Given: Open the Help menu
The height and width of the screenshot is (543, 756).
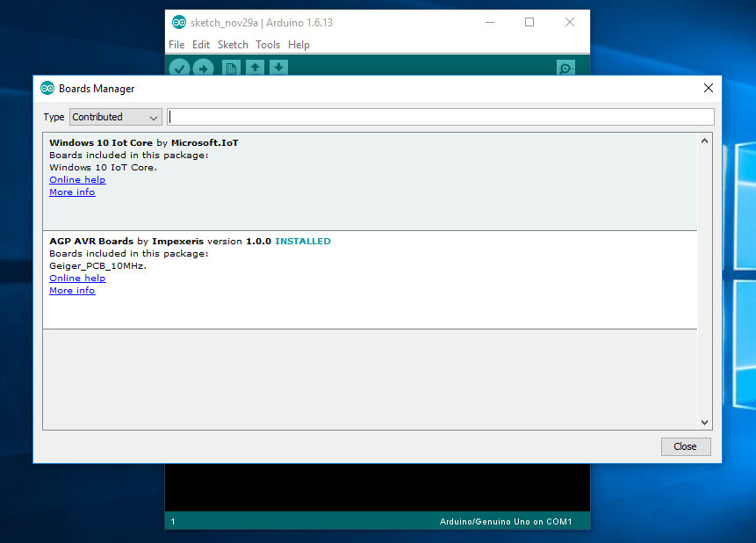Looking at the screenshot, I should [299, 45].
